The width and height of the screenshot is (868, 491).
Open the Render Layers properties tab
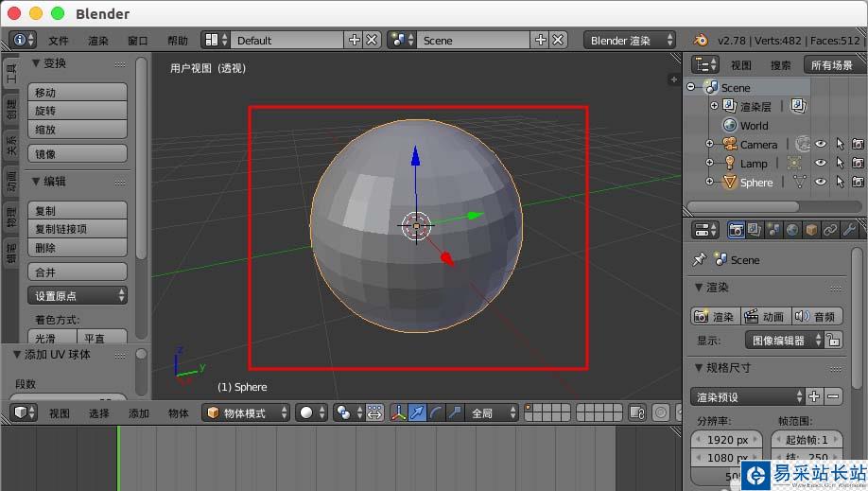755,230
